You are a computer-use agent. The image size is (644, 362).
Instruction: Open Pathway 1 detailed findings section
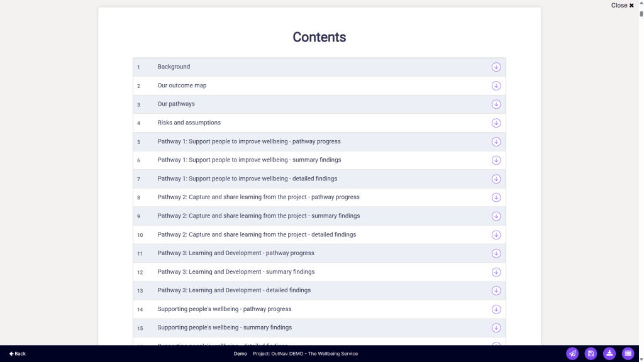[247, 179]
